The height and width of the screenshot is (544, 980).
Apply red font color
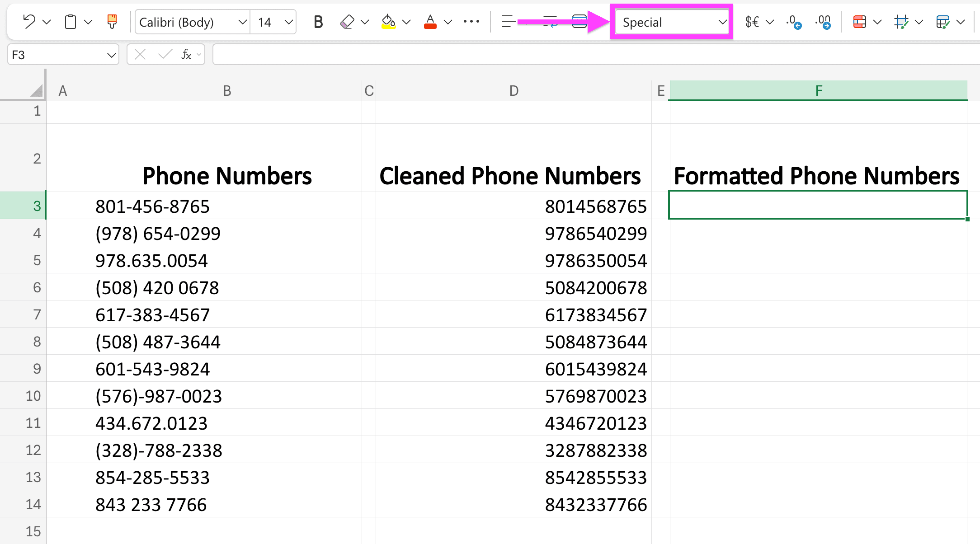coord(429,21)
